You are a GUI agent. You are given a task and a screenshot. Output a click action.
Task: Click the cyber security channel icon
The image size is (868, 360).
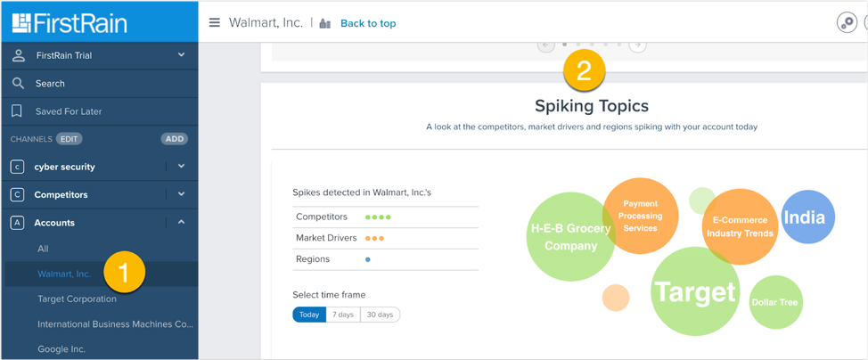(18, 167)
